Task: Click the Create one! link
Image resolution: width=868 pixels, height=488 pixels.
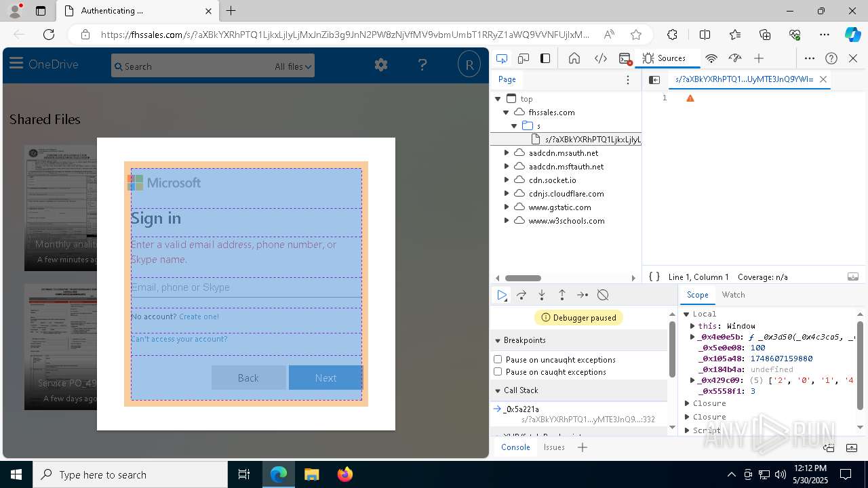Action: [x=199, y=317]
